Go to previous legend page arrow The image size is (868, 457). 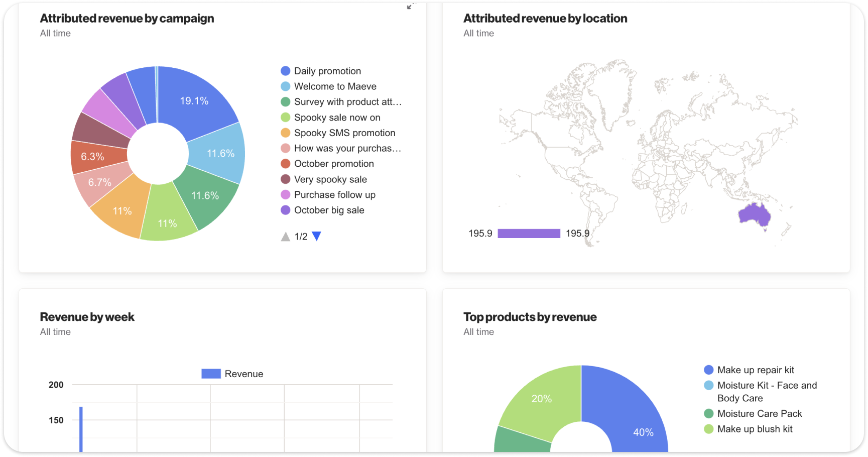[285, 237]
